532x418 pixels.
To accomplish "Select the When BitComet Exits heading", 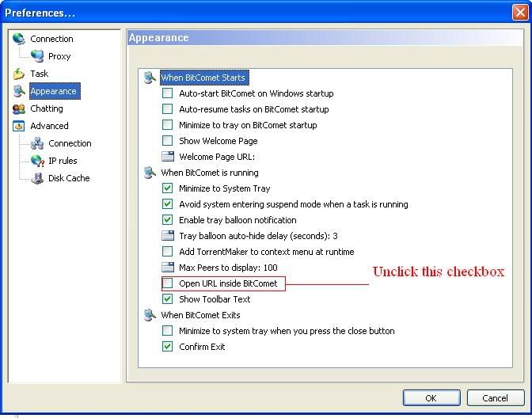I will 200,315.
